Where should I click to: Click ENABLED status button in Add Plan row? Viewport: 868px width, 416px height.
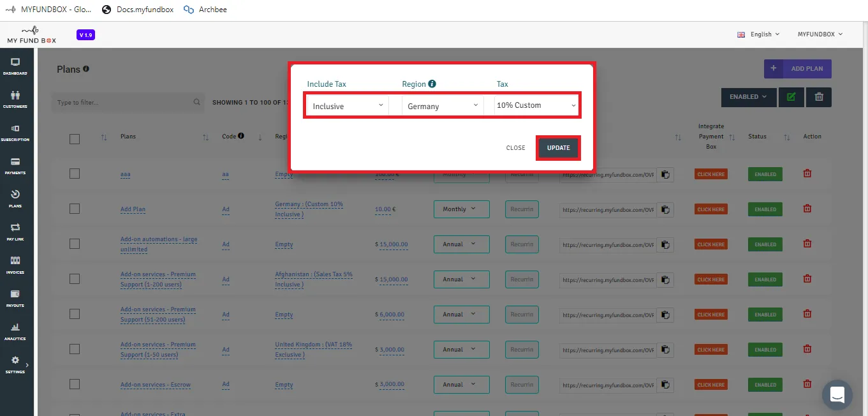765,209
